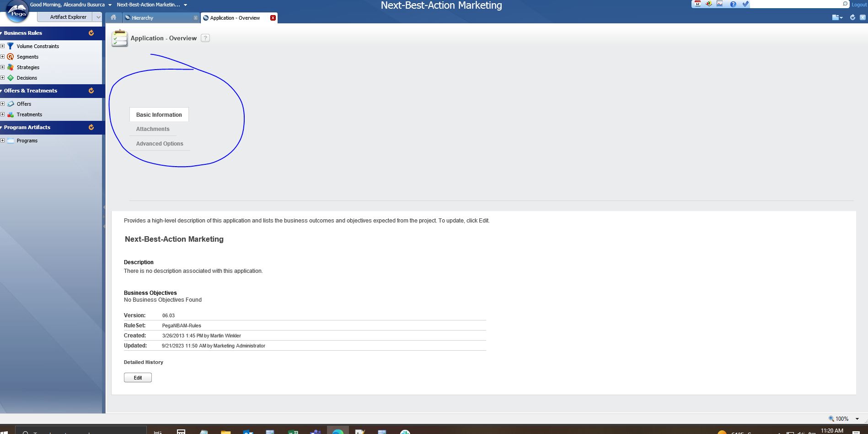Open the calendar icon in the top toolbar
Viewport: 868px width, 434px height.
point(698,4)
